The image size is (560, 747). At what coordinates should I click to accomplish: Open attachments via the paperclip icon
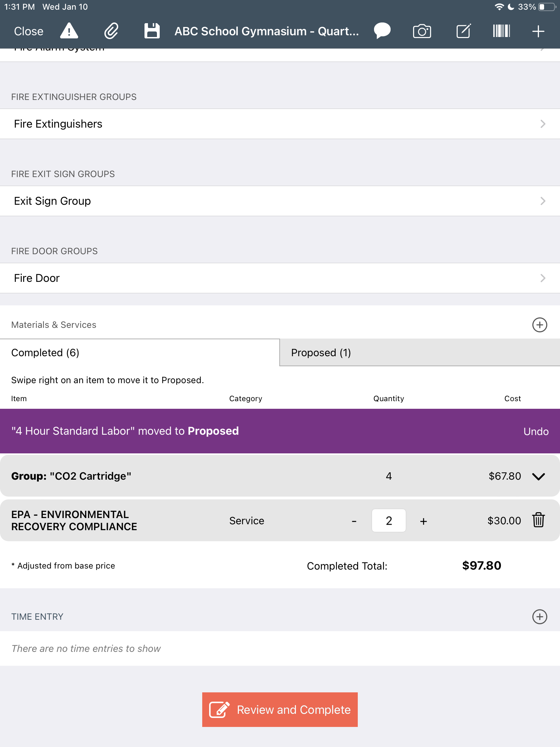click(x=111, y=31)
